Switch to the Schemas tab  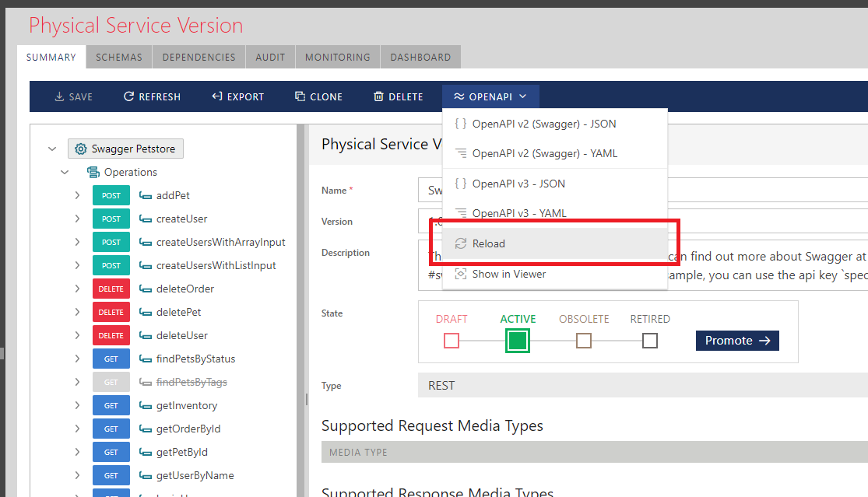119,57
